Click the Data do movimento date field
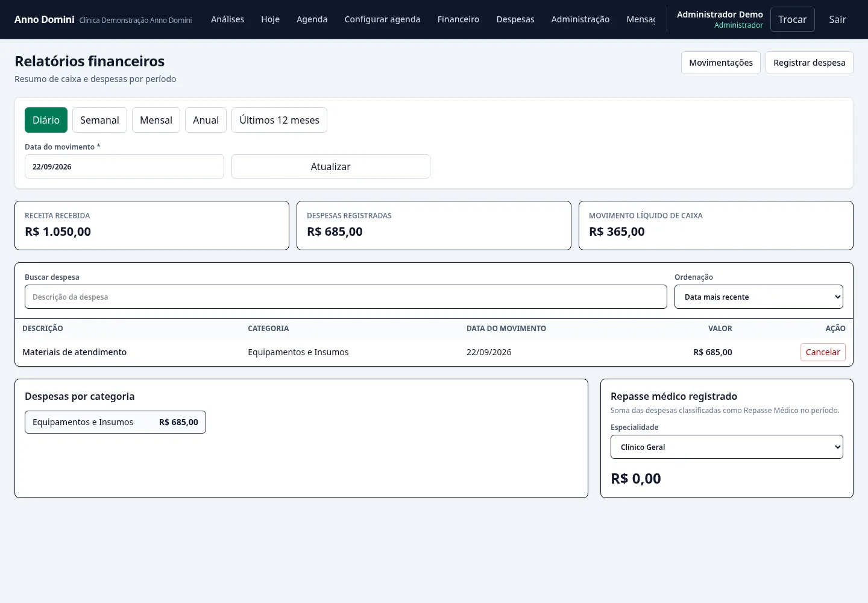Viewport: 868px width, 603px height. (124, 166)
